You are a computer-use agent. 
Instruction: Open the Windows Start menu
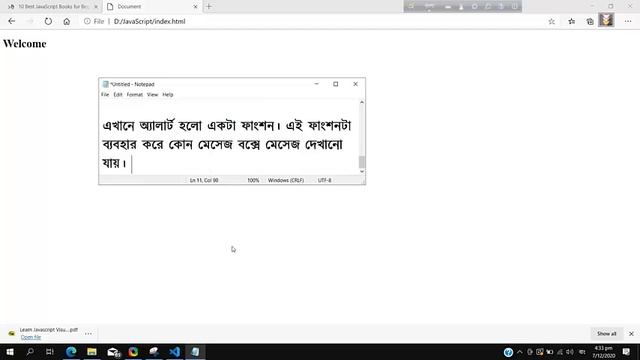(x=10, y=352)
